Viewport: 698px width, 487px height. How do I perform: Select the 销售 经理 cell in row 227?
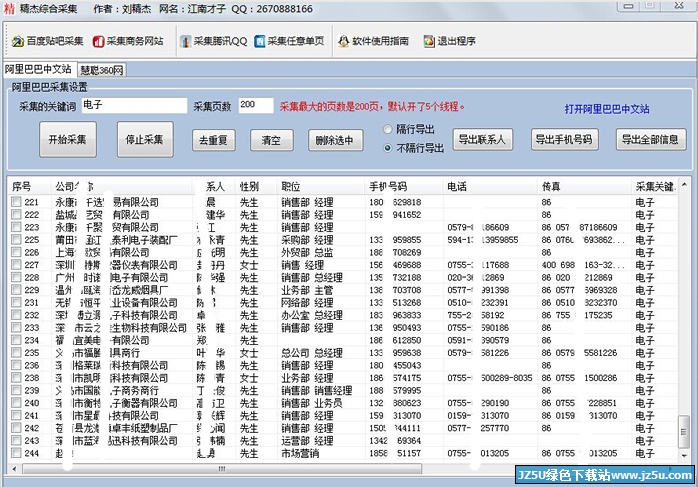(x=302, y=265)
